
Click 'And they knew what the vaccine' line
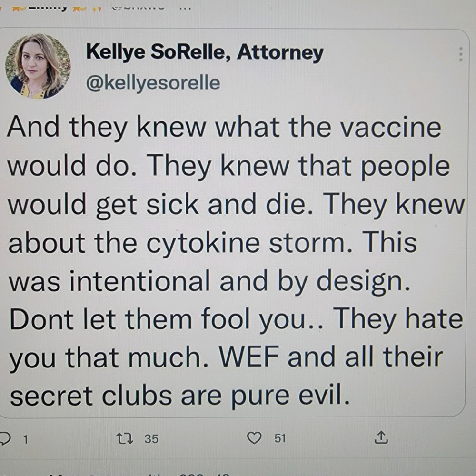tap(224, 128)
